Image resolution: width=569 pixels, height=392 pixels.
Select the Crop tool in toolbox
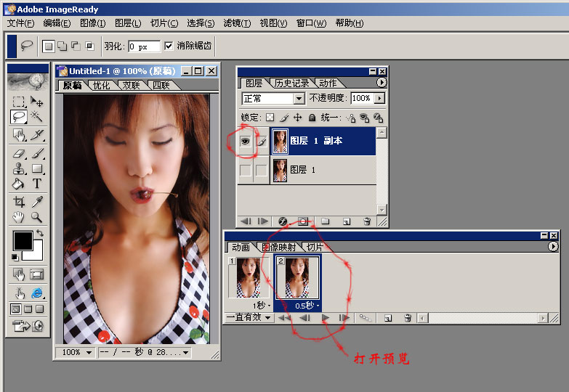(19, 203)
